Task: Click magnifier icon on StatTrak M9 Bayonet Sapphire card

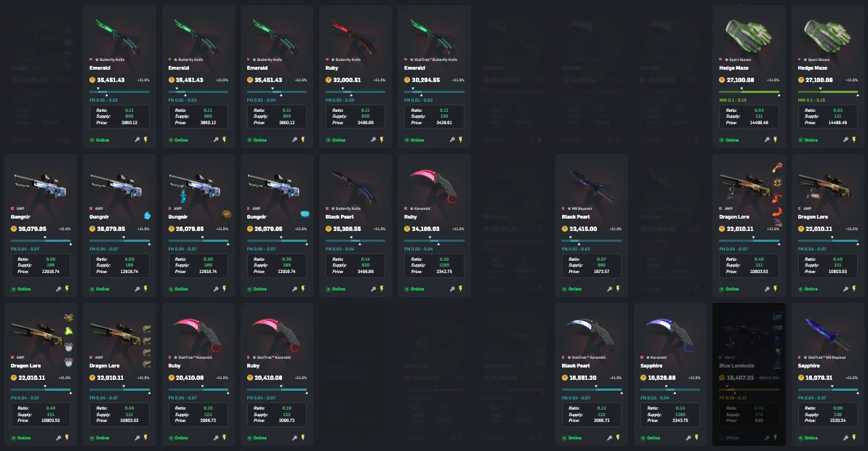Action: pyautogui.click(x=845, y=438)
